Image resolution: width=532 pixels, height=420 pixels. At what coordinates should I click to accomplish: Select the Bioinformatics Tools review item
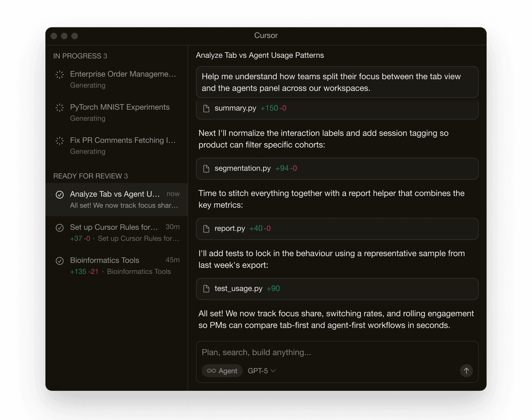point(116,266)
